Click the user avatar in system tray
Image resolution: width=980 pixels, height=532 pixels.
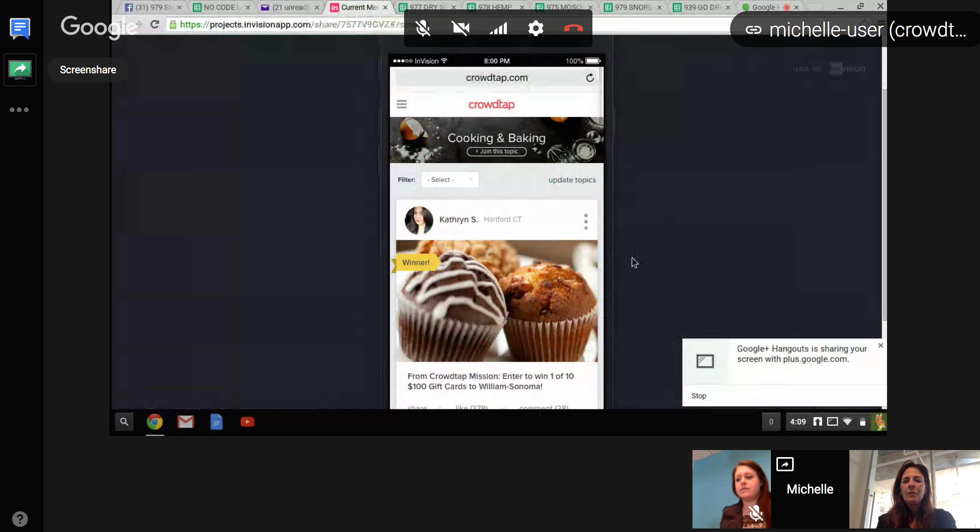click(x=878, y=422)
